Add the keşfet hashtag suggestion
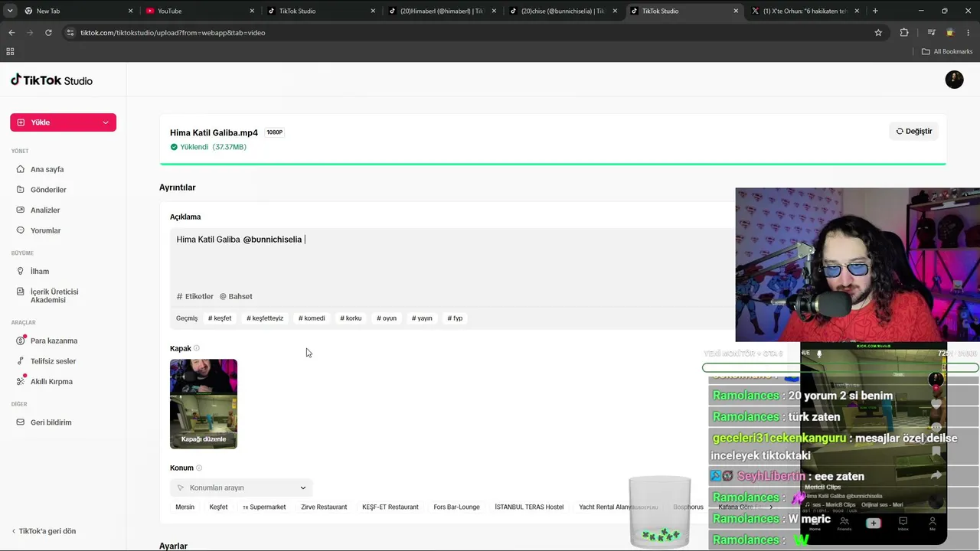Screen dimensions: 980x551 pos(220,318)
